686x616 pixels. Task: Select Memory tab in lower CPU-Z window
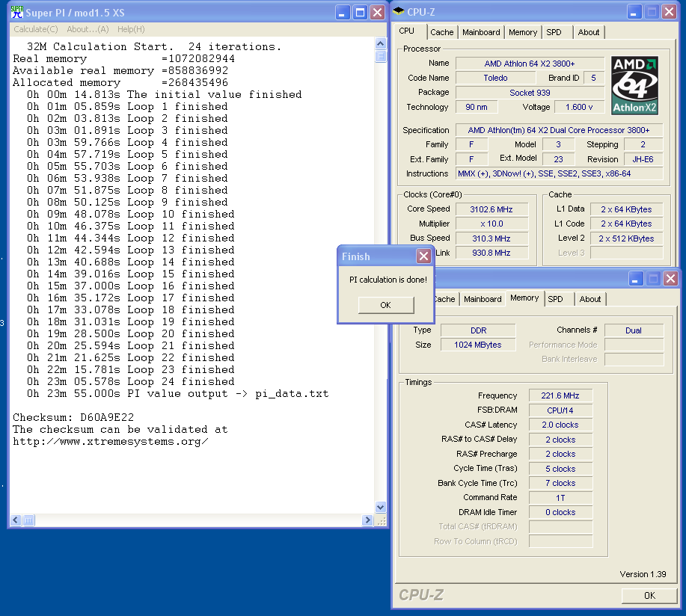tap(524, 298)
